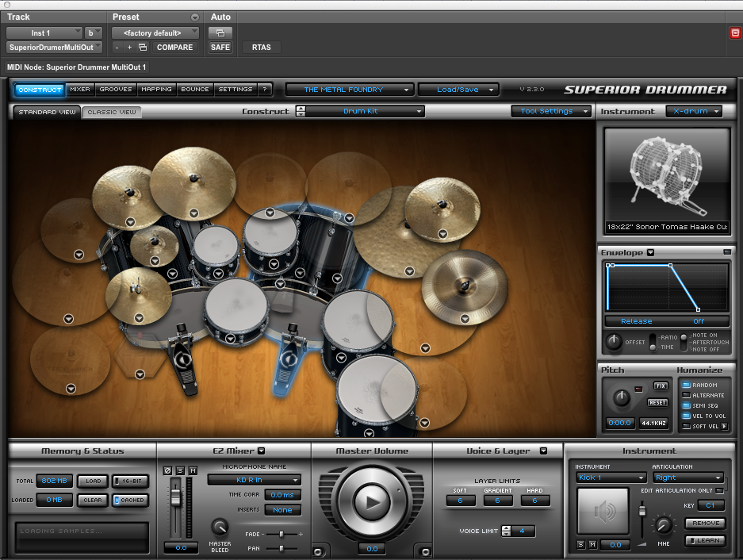The image size is (743, 560).
Task: Click the envelope Offset knob
Action: click(614, 341)
